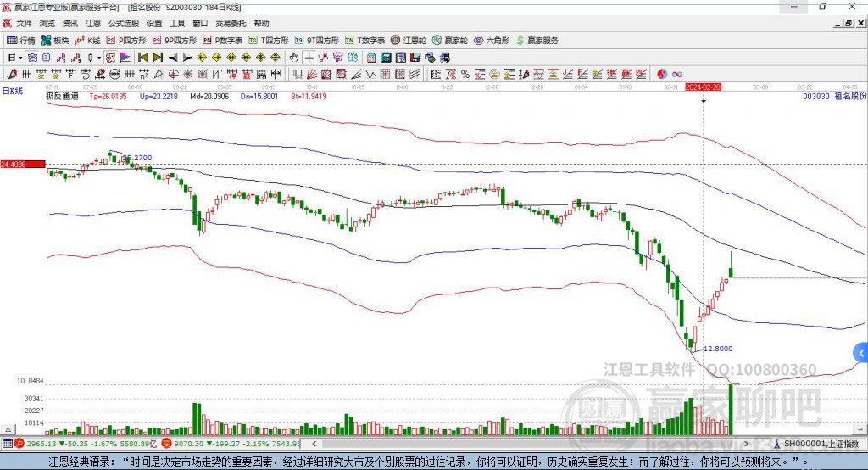The width and height of the screenshot is (868, 470).
Task: Open the 板块 sector view
Action: 54,41
